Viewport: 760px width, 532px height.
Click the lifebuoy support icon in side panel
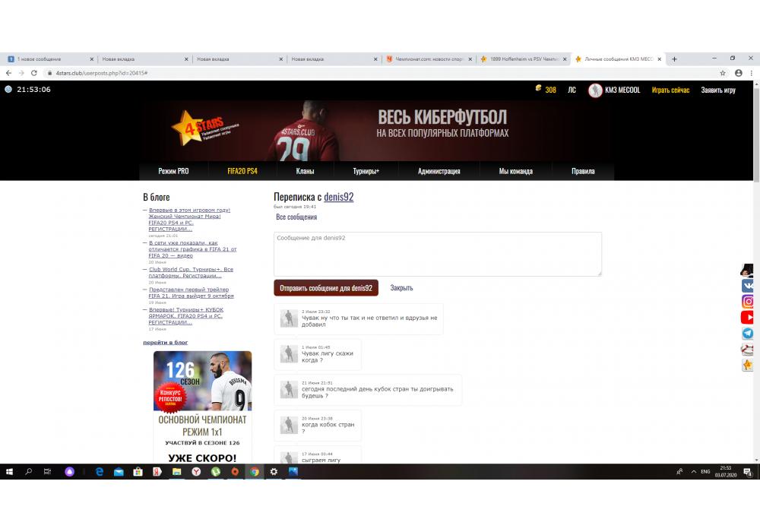pyautogui.click(x=747, y=349)
